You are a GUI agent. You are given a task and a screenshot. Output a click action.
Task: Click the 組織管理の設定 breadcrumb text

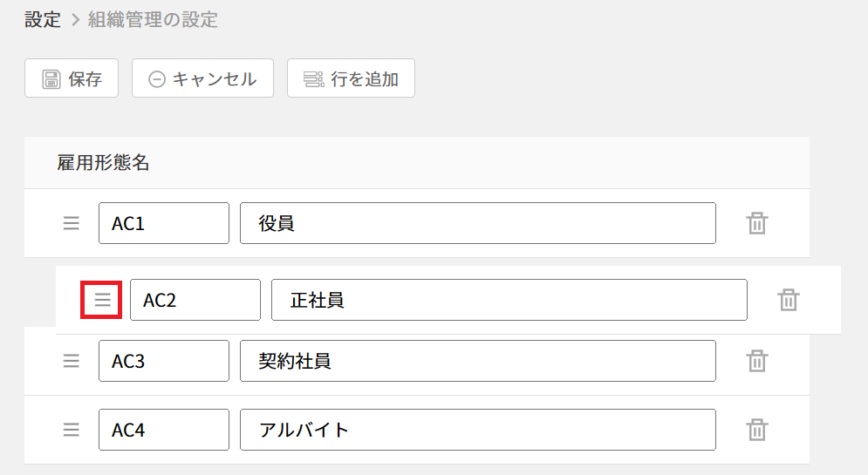[x=153, y=19]
